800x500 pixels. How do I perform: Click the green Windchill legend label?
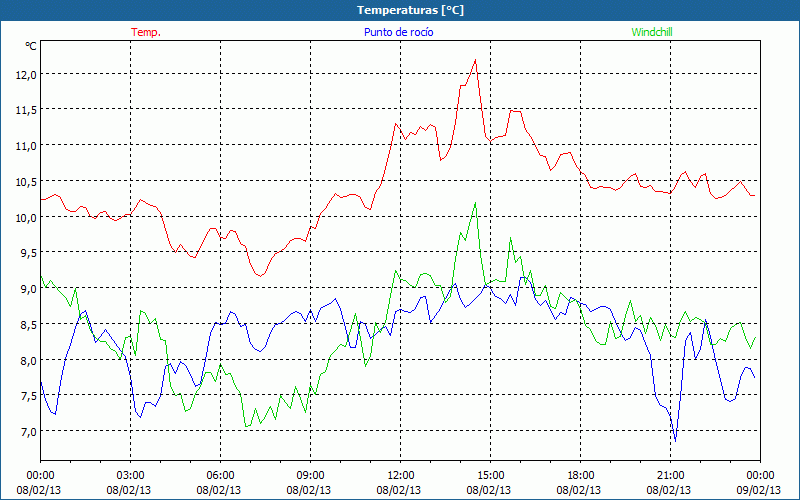(652, 32)
